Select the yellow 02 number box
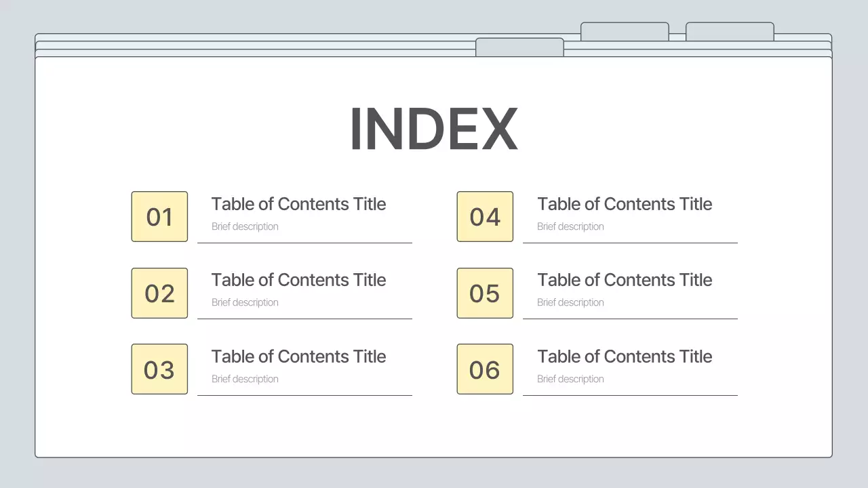Screen dimensions: 868x488 coord(159,293)
